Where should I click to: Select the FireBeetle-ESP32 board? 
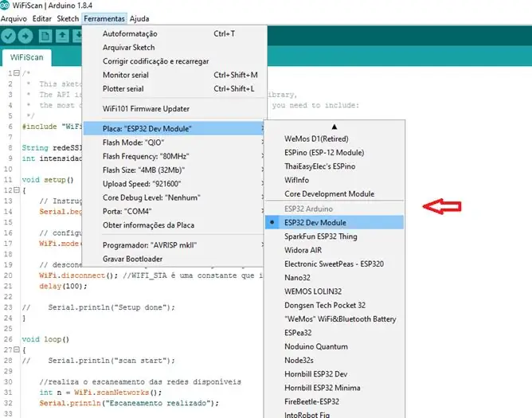(x=334, y=402)
